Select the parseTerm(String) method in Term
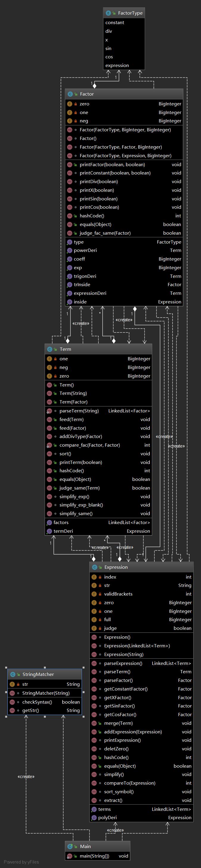Screen dimensions: 201x868 pyautogui.click(x=79, y=411)
